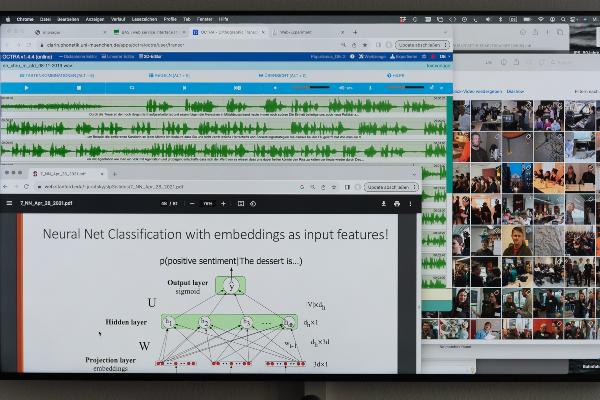Viewport: 600px width, 400px height.
Task: Click the address bar of the OCTRA window
Action: click(x=188, y=45)
